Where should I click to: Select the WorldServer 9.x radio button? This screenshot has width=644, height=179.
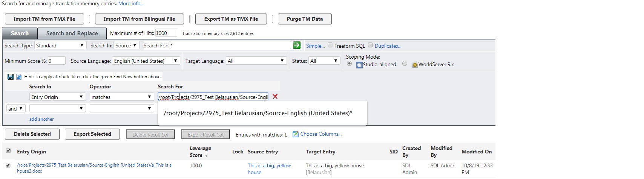tap(405, 64)
